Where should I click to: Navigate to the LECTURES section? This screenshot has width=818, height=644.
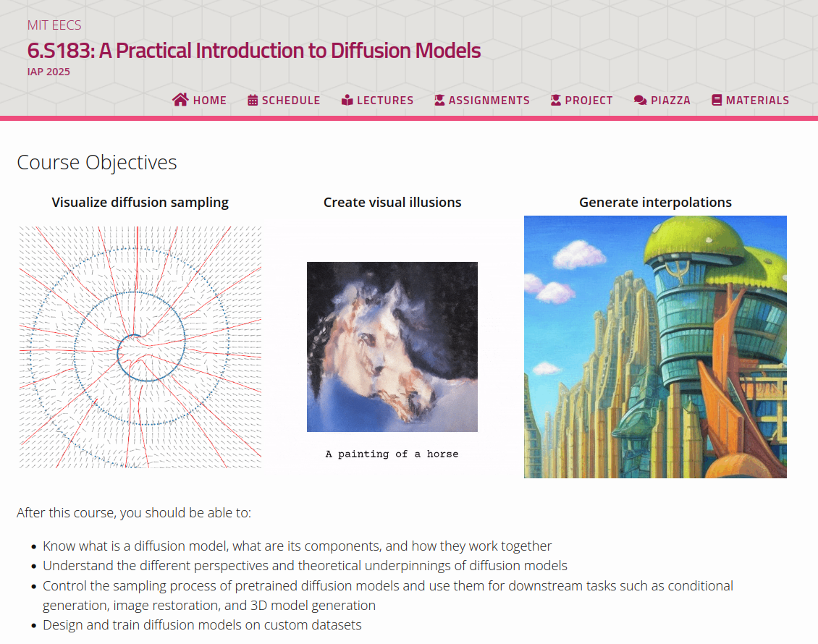point(384,100)
